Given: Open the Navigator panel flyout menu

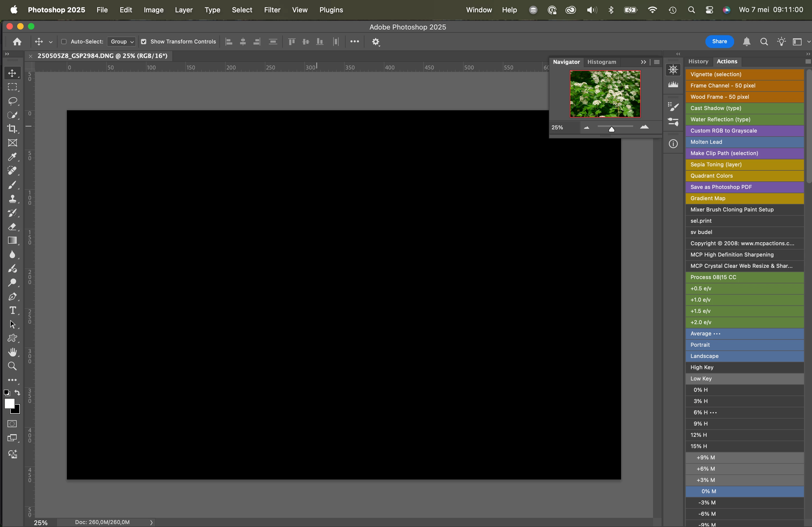Looking at the screenshot, I should [657, 62].
